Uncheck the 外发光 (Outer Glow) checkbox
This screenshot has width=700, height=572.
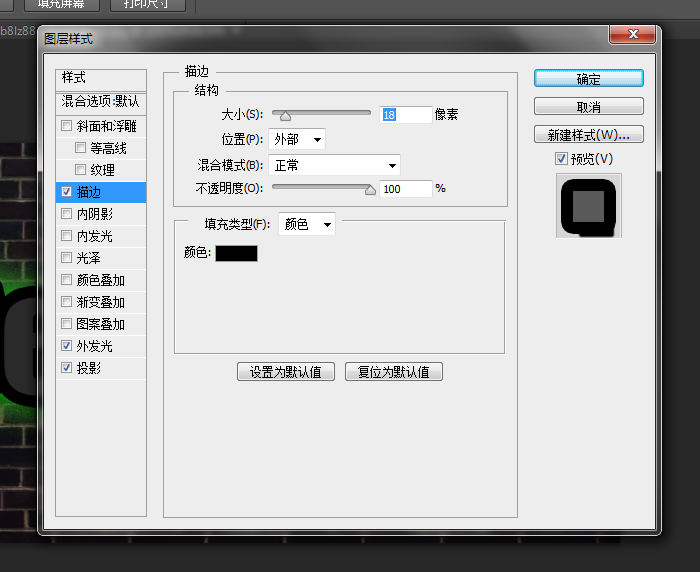click(x=67, y=346)
